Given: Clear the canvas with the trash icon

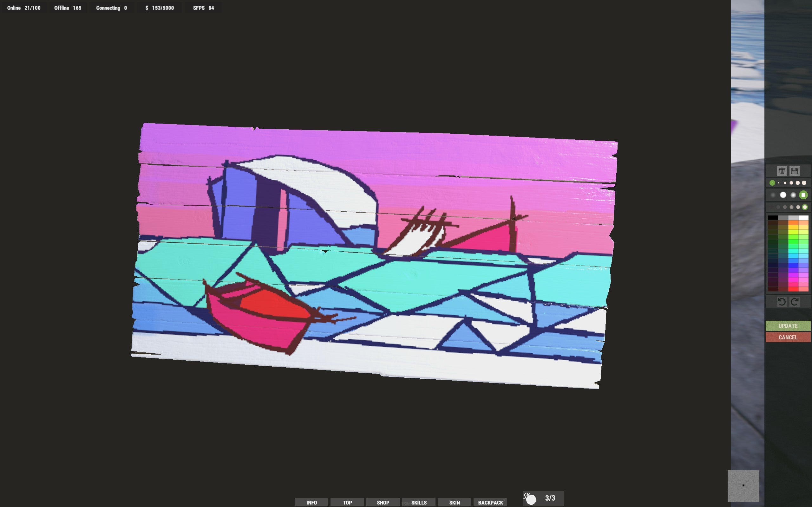Looking at the screenshot, I should click(783, 171).
